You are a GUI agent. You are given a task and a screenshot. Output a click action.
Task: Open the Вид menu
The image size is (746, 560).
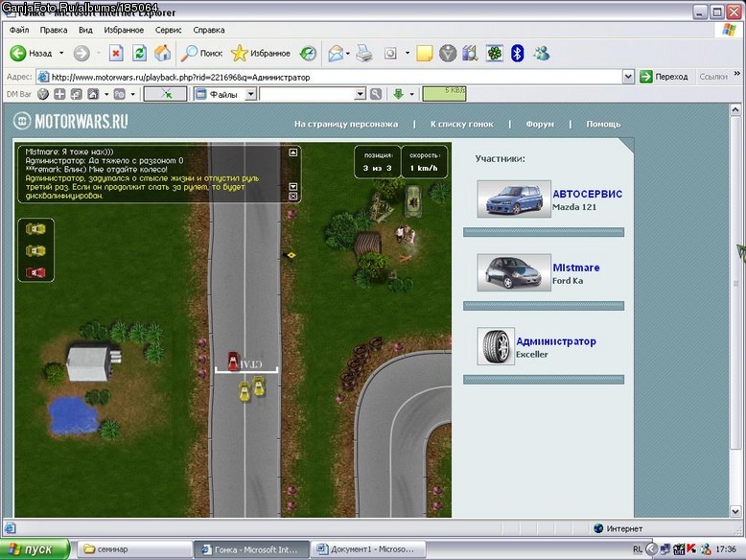[x=85, y=30]
